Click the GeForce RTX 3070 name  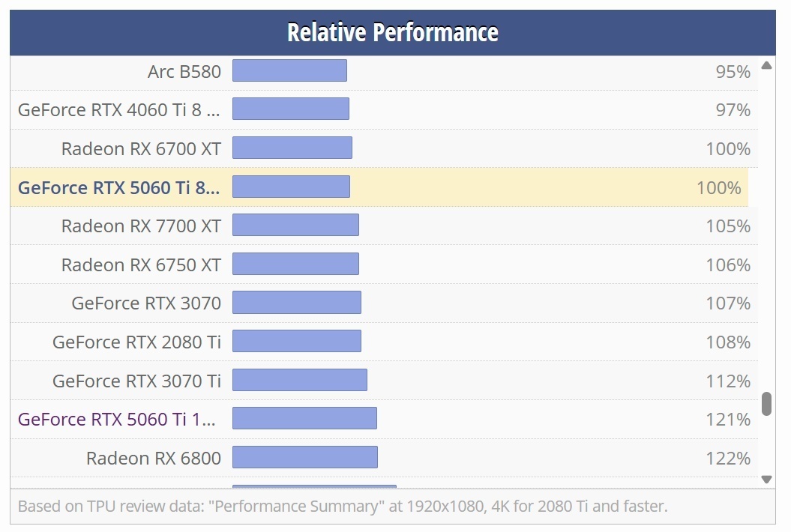(147, 303)
